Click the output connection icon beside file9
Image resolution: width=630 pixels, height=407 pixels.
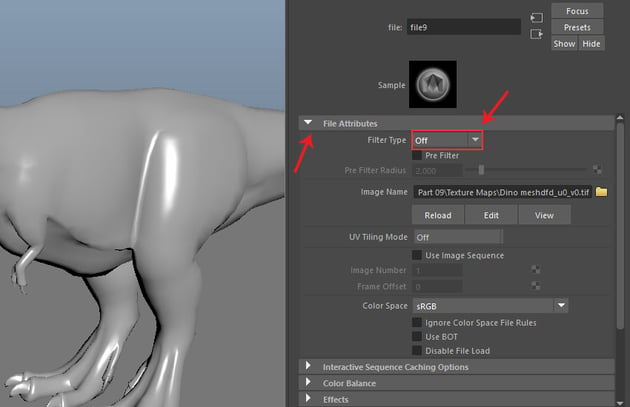click(x=536, y=34)
